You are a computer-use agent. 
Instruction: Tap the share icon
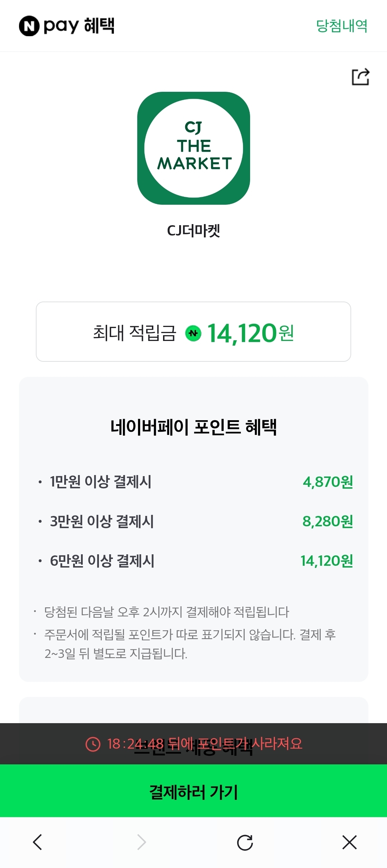tap(360, 77)
